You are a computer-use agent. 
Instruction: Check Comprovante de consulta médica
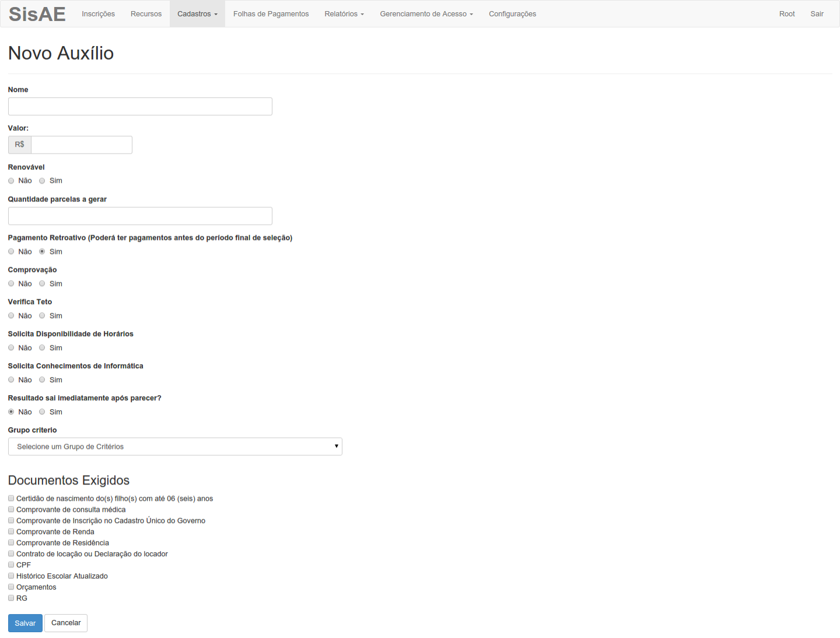[11, 510]
